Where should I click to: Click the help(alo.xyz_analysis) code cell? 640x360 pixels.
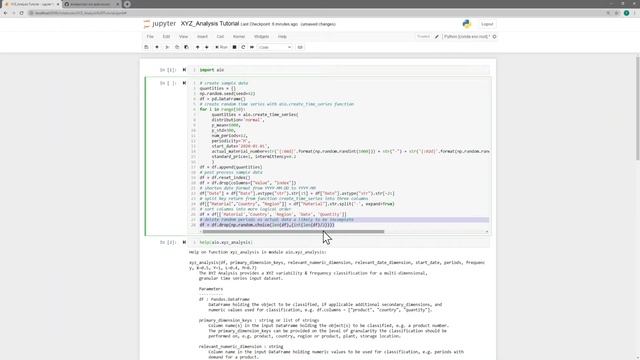[339, 242]
